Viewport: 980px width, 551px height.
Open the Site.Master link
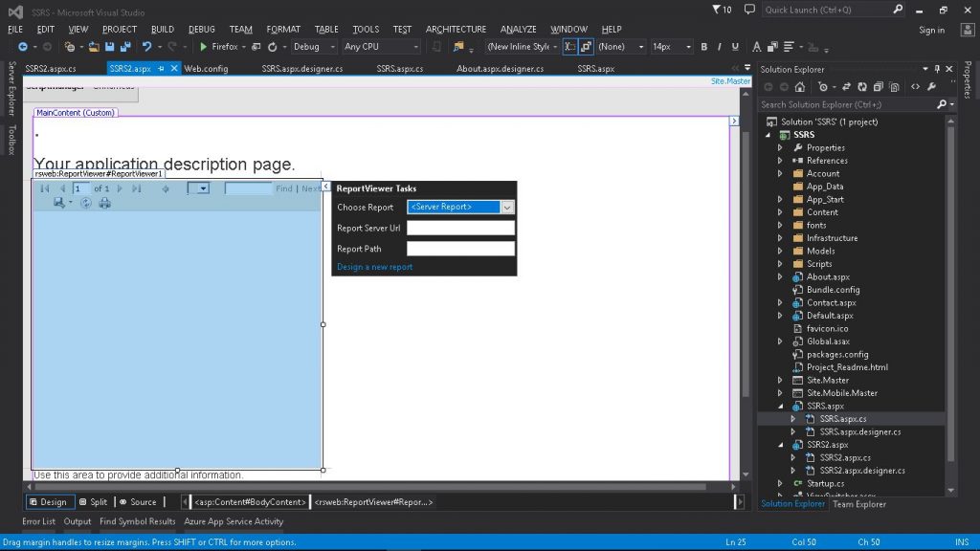(730, 81)
